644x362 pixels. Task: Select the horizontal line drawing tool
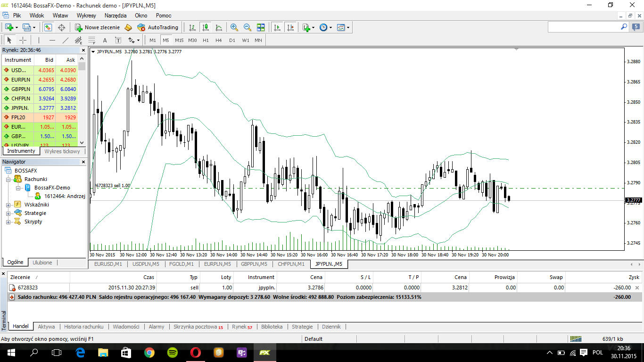[52, 40]
